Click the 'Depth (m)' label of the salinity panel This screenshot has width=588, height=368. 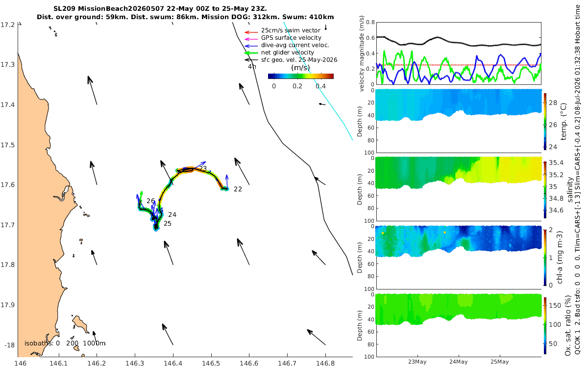(x=361, y=189)
